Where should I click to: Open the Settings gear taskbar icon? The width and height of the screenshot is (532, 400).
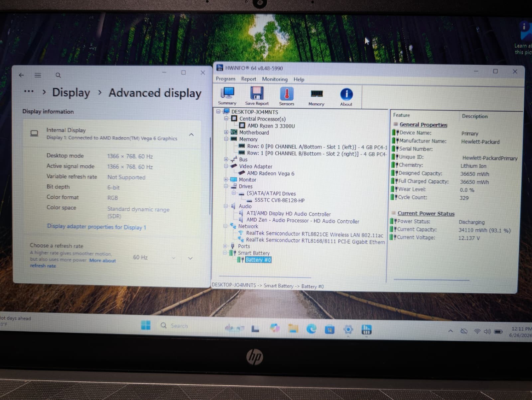[348, 330]
